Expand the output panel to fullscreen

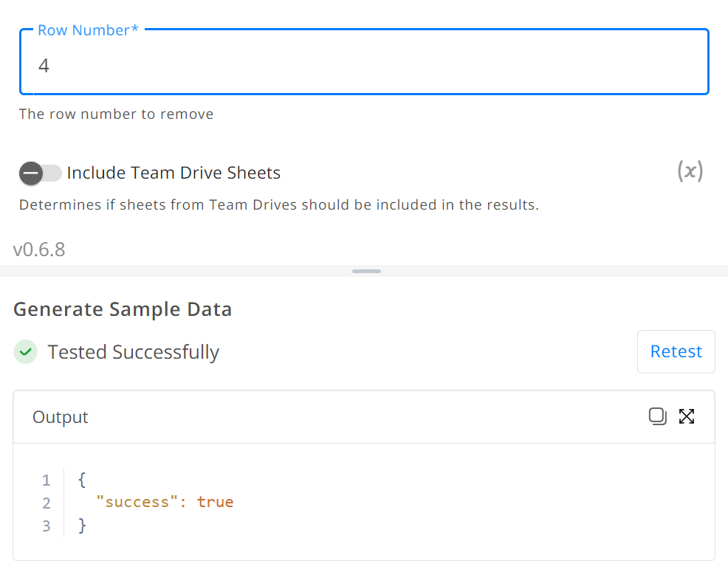point(687,416)
